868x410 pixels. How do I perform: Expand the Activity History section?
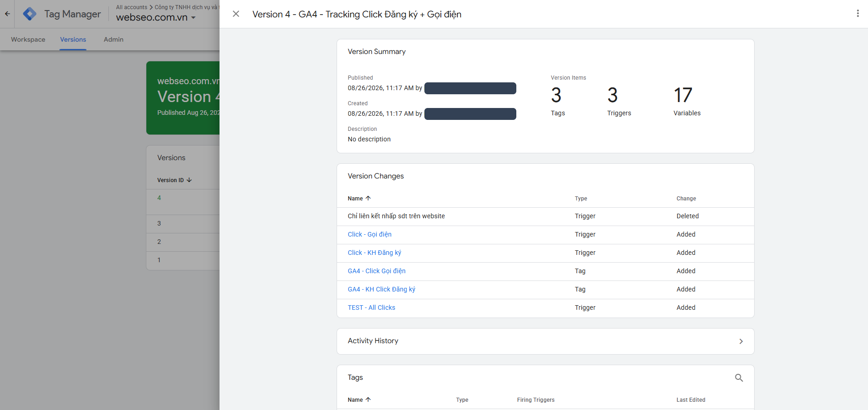click(x=545, y=341)
